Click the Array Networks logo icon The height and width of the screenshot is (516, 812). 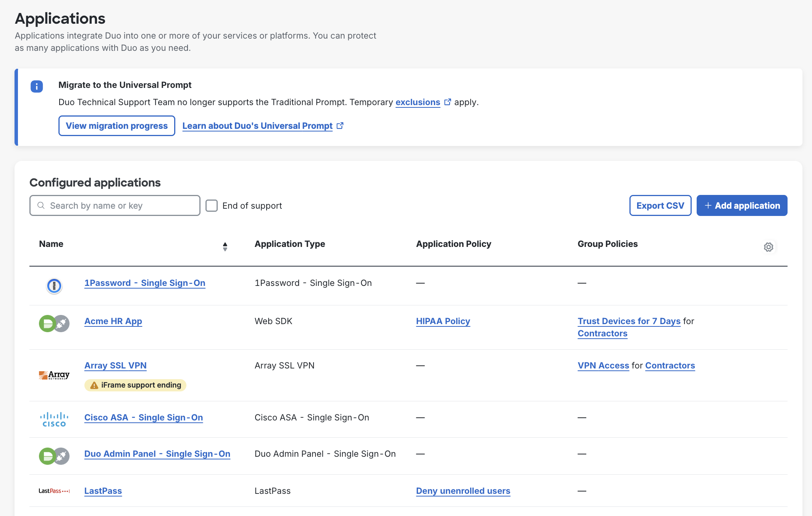tap(54, 375)
